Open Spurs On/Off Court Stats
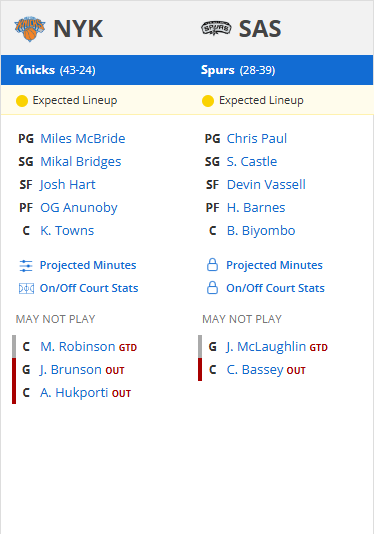 [x=275, y=288]
